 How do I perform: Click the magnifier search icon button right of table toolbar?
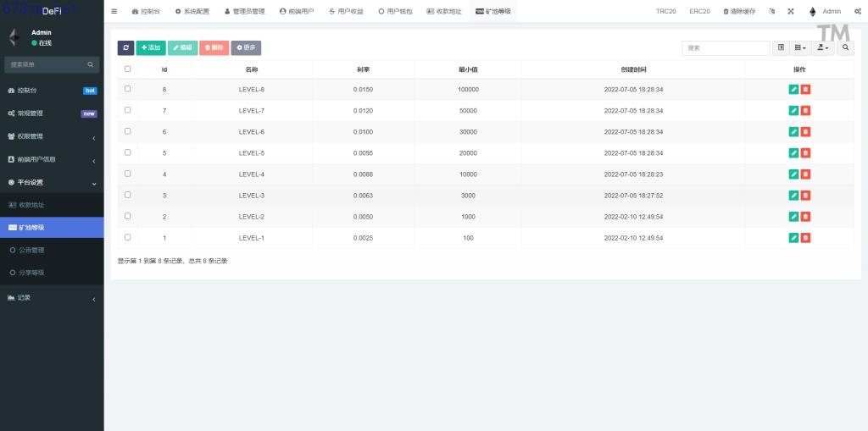[846, 48]
